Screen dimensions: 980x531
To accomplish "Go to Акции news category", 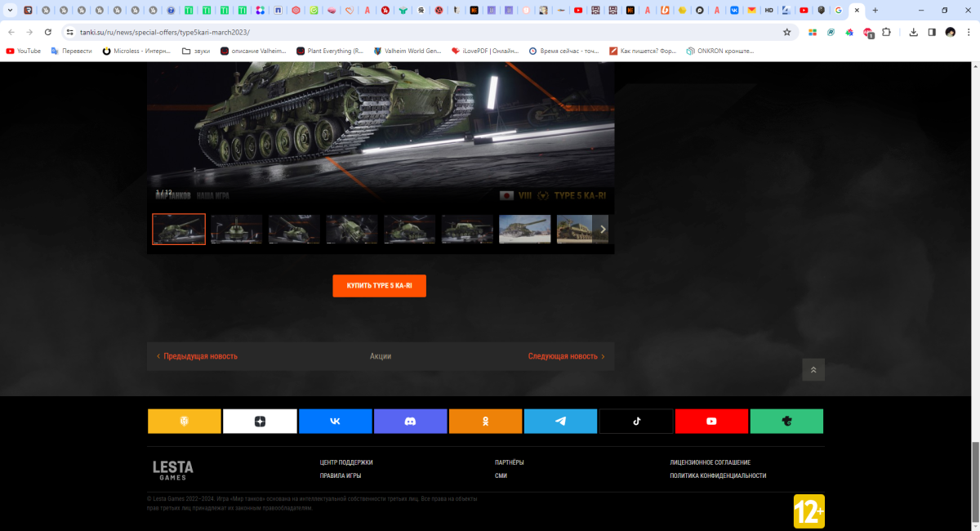I will [380, 356].
